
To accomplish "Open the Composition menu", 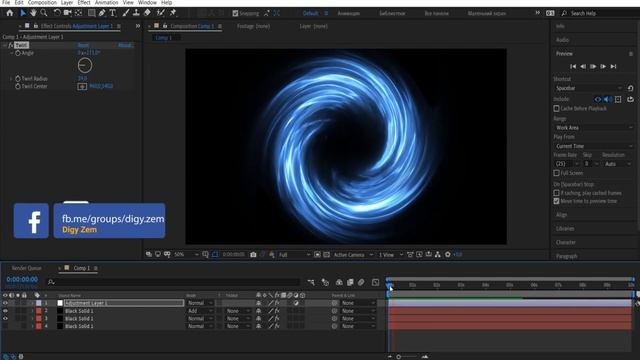I will point(42,3).
